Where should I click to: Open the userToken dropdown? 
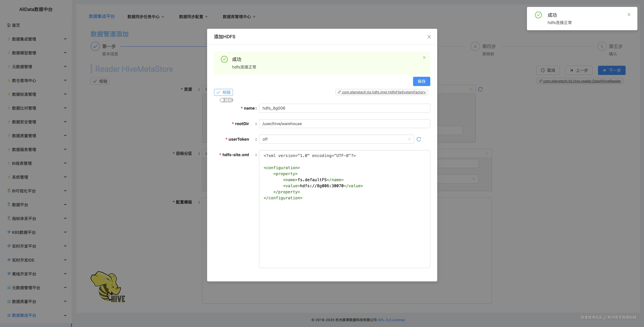pyautogui.click(x=336, y=139)
